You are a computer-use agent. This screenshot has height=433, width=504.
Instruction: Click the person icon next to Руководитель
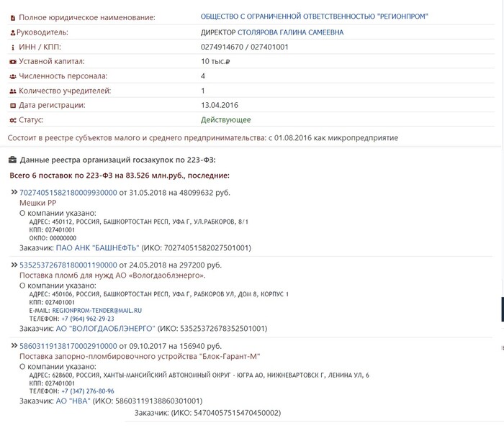tap(12, 32)
